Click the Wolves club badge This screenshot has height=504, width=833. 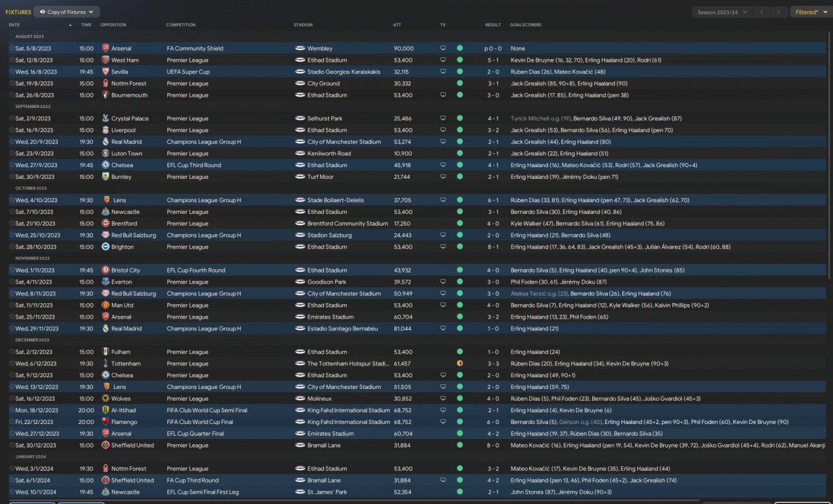(x=105, y=399)
